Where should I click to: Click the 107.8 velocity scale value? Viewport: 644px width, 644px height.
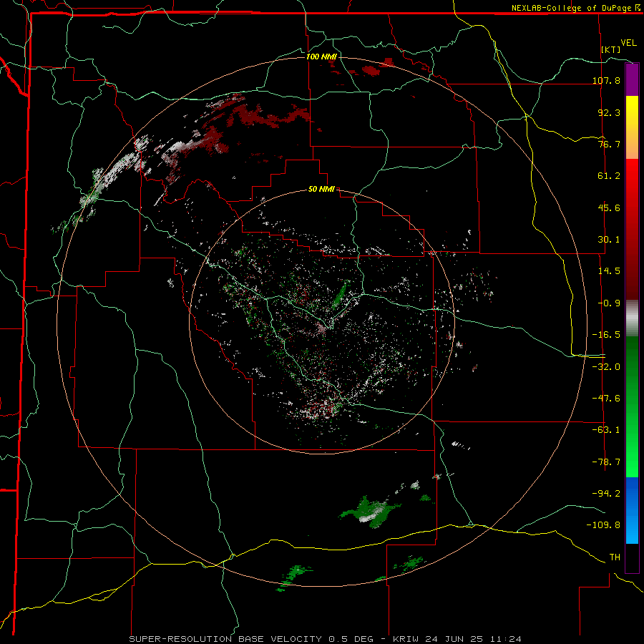pos(606,80)
